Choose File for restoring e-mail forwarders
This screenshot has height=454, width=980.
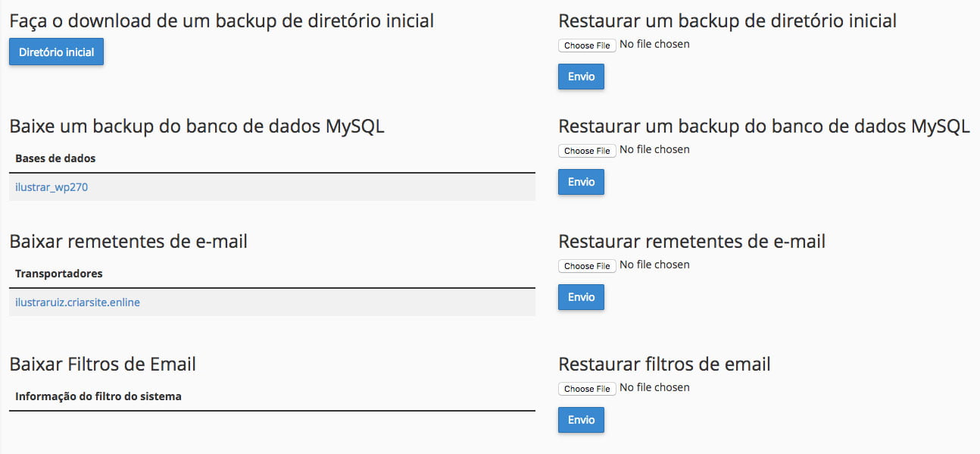point(587,266)
